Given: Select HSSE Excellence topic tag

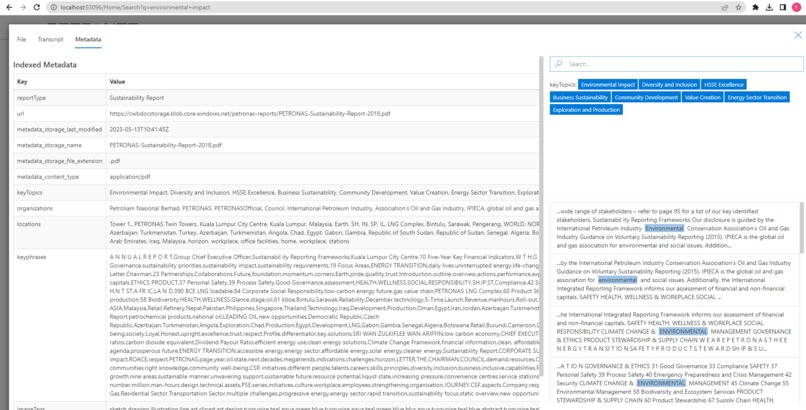Looking at the screenshot, I should (724, 85).
